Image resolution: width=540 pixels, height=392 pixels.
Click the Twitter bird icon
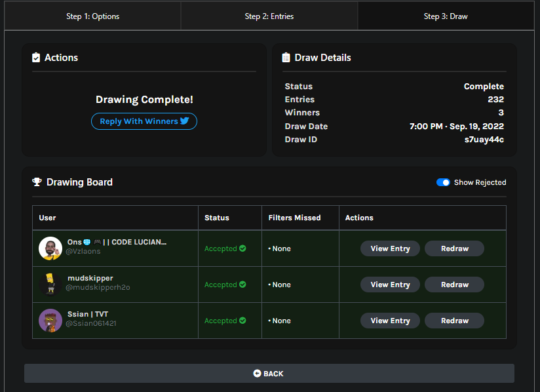point(185,121)
